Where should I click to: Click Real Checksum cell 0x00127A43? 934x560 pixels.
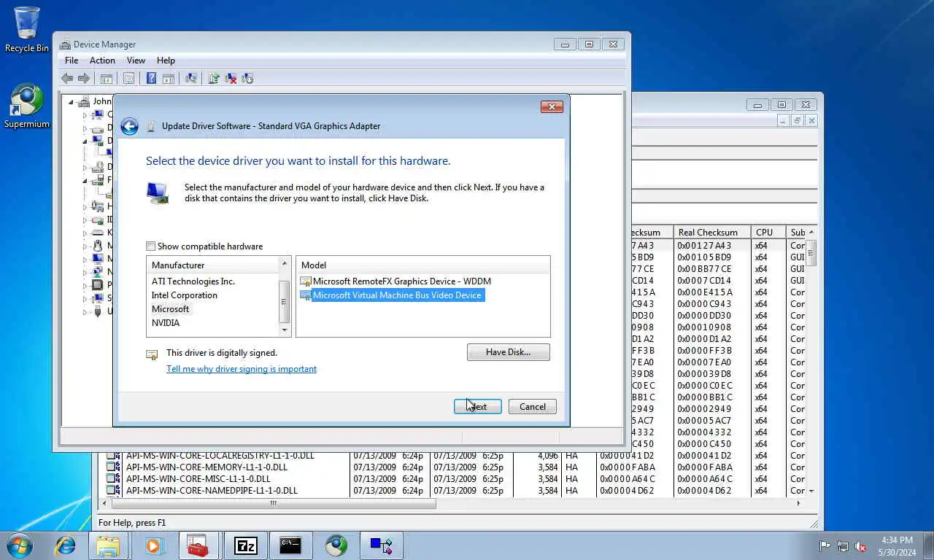[704, 246]
